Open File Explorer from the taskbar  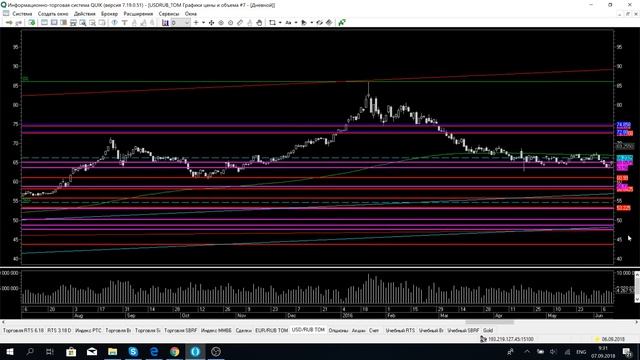[112, 351]
